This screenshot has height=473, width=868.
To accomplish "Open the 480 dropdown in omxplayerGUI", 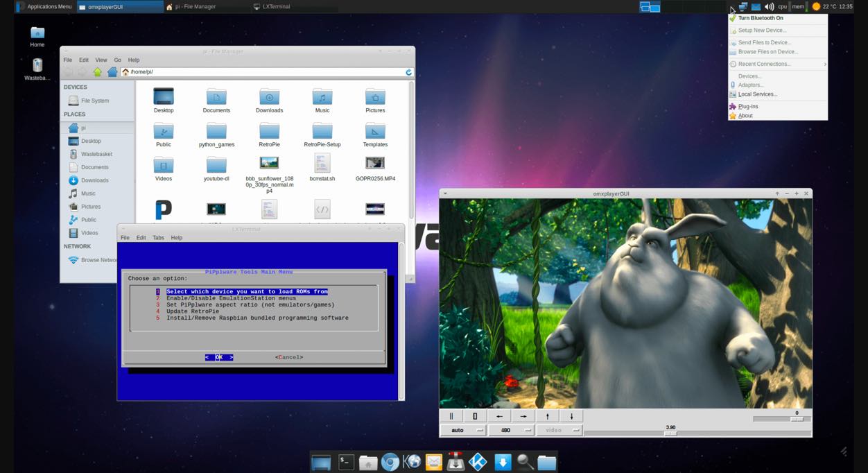I will 511,430.
